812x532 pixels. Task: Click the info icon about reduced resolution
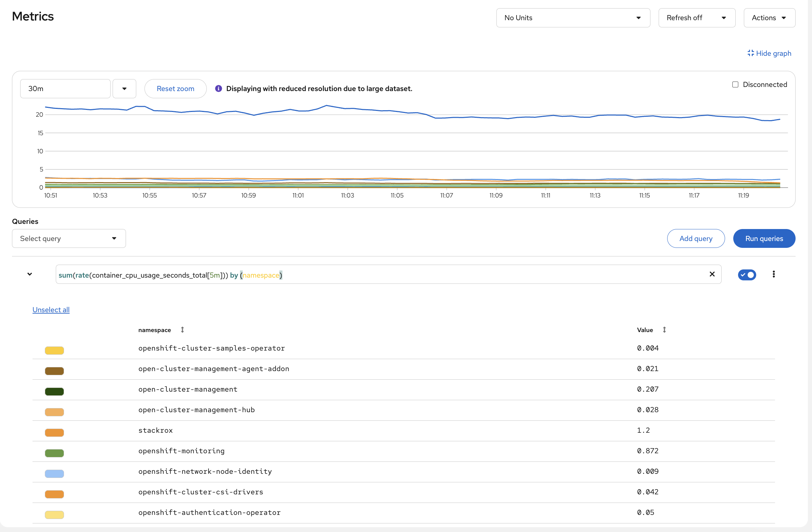(218, 88)
